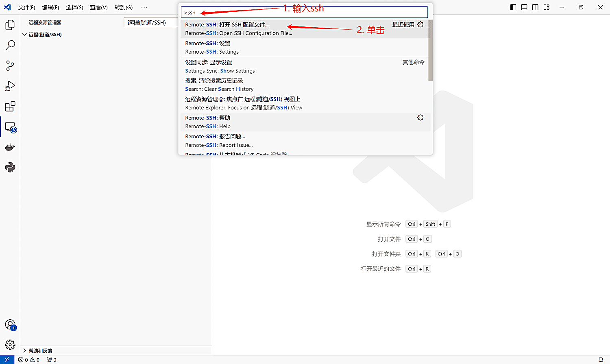This screenshot has height=364, width=610.
Task: Open notifications bell in status bar
Action: pos(601,360)
